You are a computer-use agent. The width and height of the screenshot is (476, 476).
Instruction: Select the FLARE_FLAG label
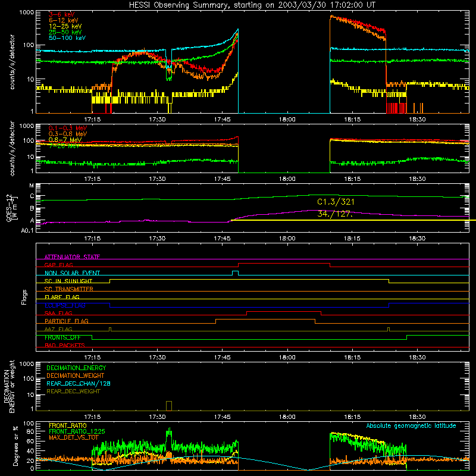62,297
